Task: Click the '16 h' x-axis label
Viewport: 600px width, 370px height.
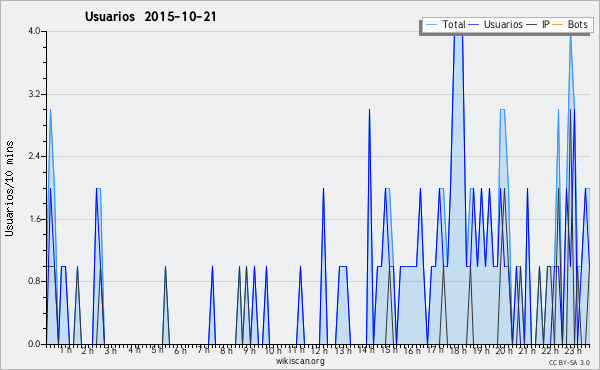Action: coord(412,350)
